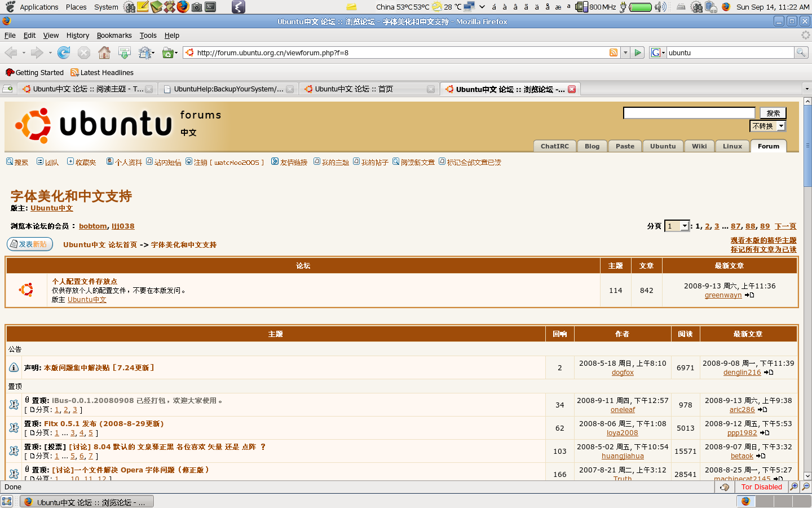Open user greenwayn profile link
Image resolution: width=812 pixels, height=508 pixels.
click(x=723, y=295)
